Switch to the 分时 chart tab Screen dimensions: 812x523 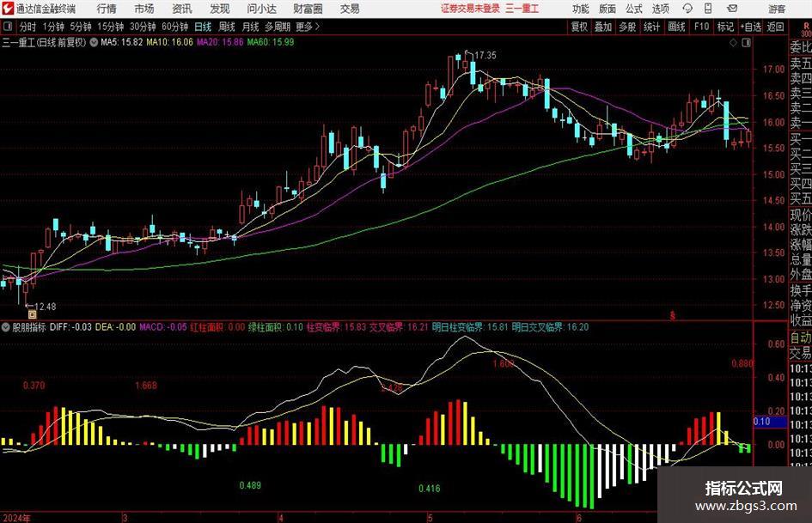(27, 27)
